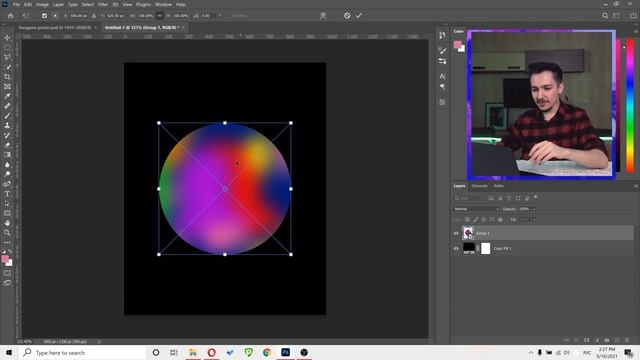The height and width of the screenshot is (360, 640).
Task: Open the blend mode Normal dropdown
Action: [x=476, y=209]
